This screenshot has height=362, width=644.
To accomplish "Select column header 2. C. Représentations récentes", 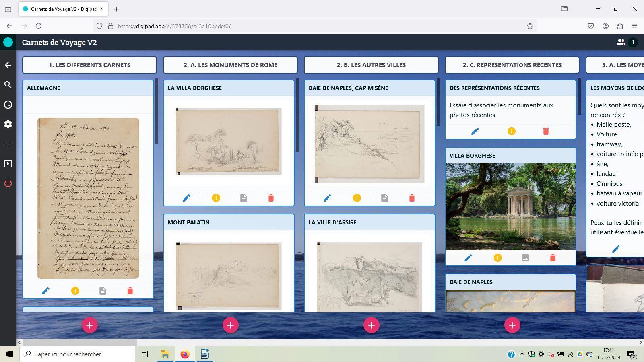I will (512, 65).
